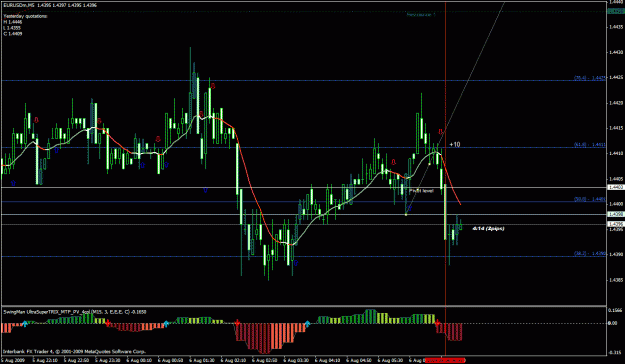Select the cyan up arrow near 6 Aug 00:50 in TRIX panel

[166, 323]
